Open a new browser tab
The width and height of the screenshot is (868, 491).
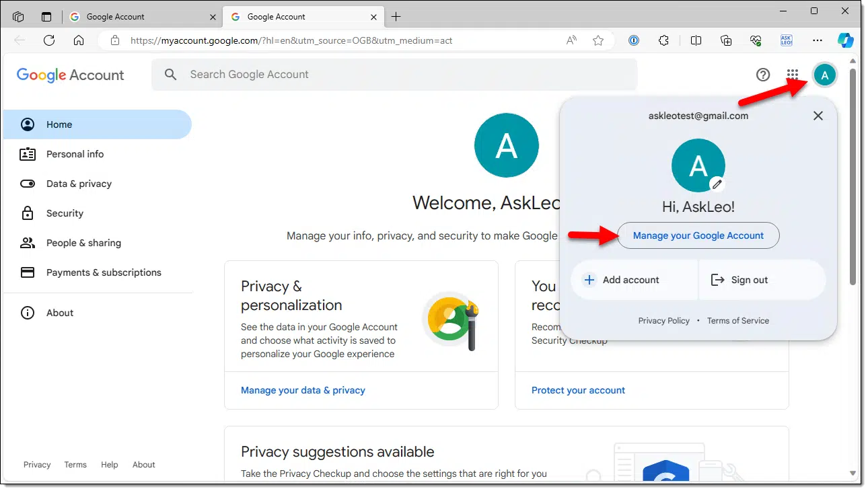[396, 17]
